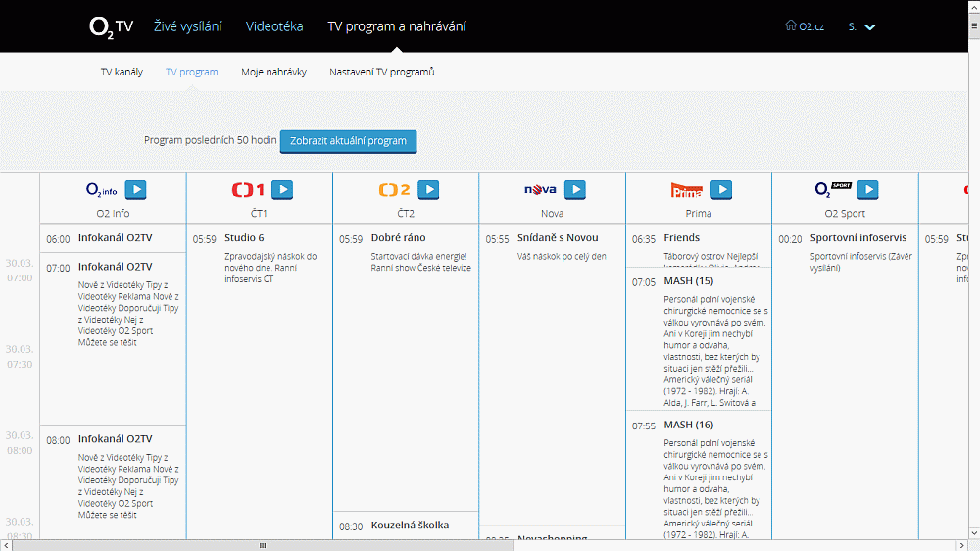
Task: Click the Program posledních 50 hodin text
Action: [210, 140]
